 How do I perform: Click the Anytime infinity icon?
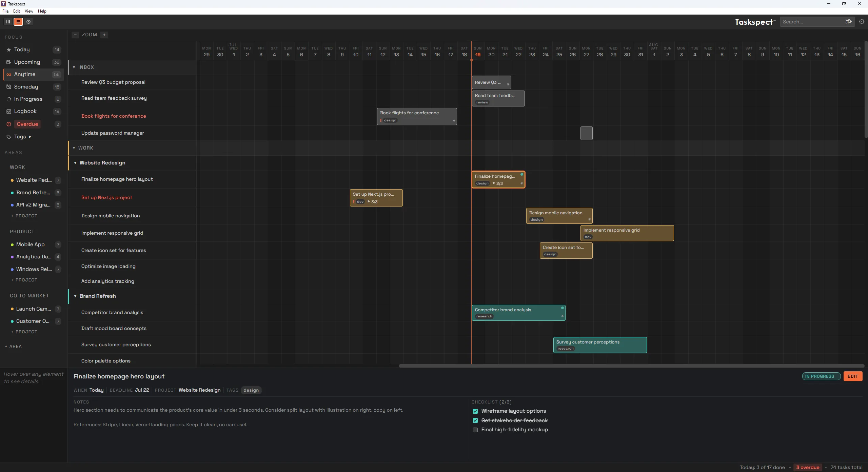point(9,74)
